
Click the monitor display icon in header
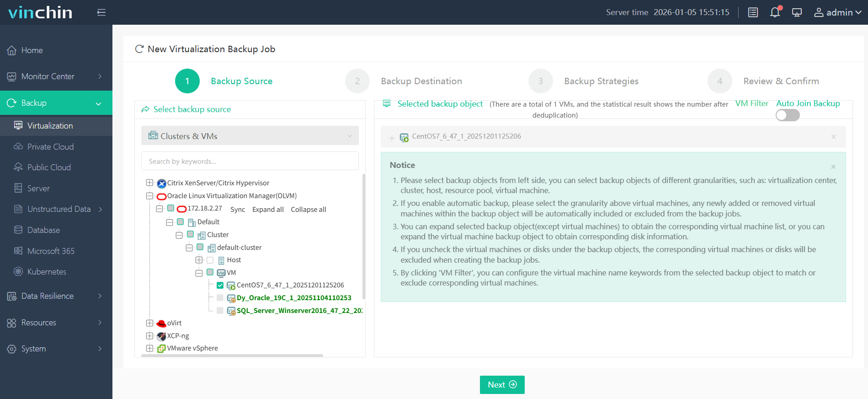tap(797, 12)
